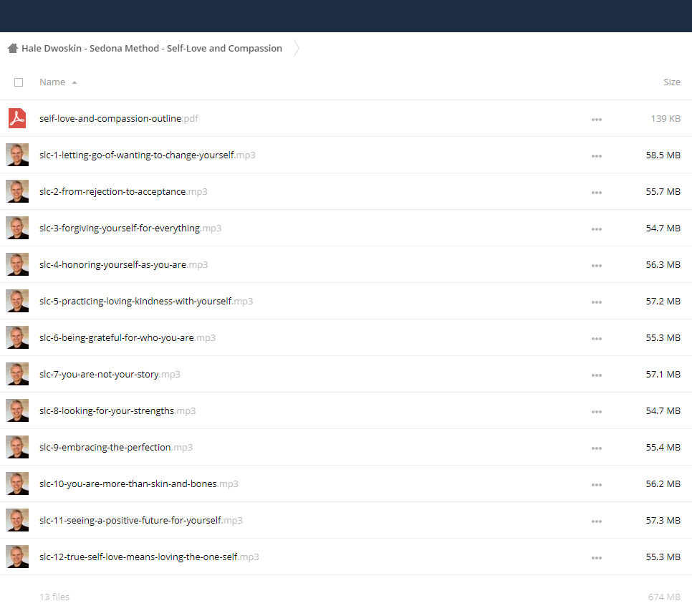Screen dimensions: 692x616
Task: Open more options for slc-7-you-are-not-your-story
Action: coord(597,376)
